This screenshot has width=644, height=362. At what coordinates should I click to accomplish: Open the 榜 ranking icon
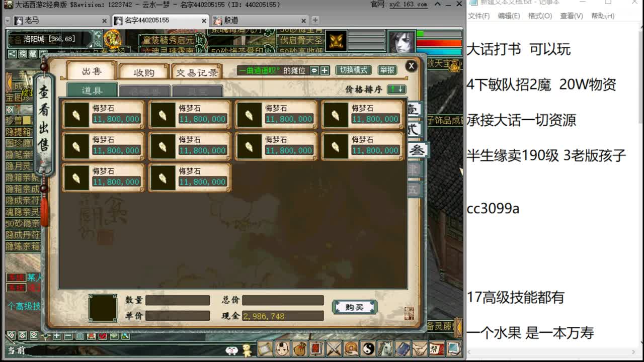pos(23,53)
